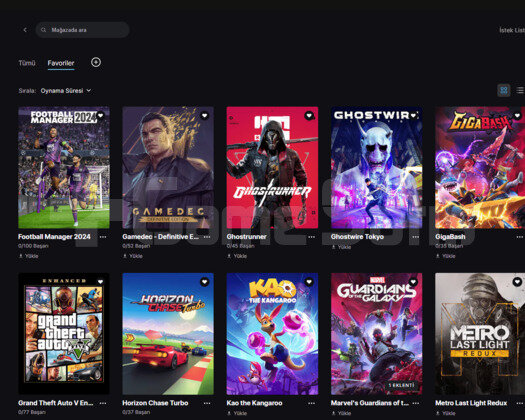The width and height of the screenshot is (525, 420).
Task: Click the Football Manager 2024 title
Action: coord(54,237)
